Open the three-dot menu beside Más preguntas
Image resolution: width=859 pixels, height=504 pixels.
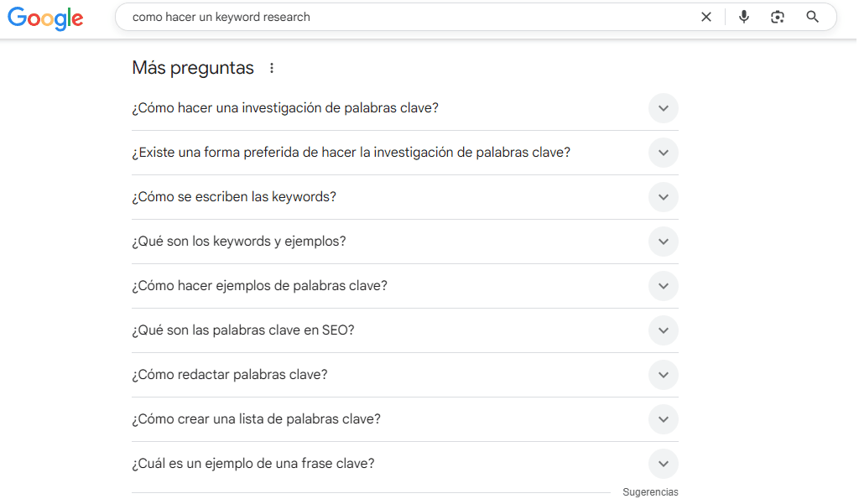(x=272, y=68)
